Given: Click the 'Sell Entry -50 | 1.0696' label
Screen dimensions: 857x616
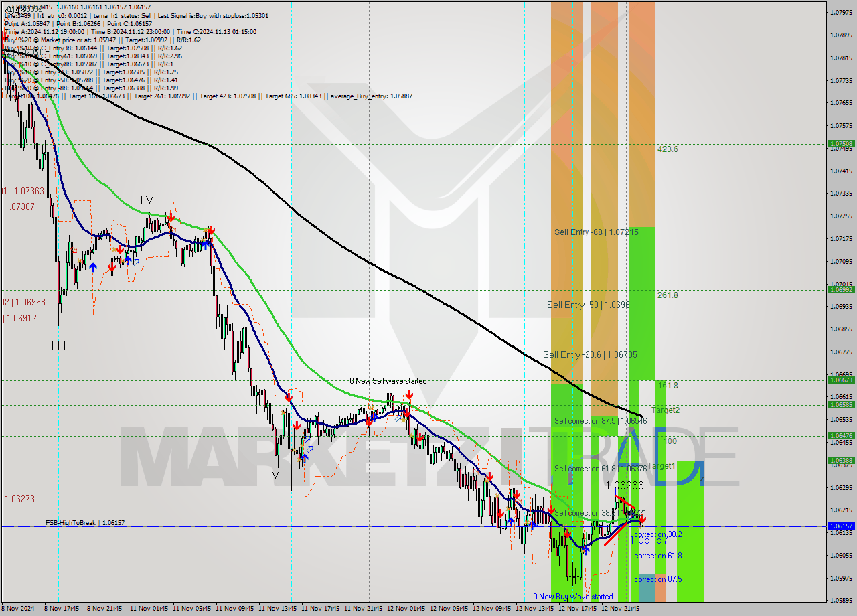Looking at the screenshot, I should tap(588, 305).
